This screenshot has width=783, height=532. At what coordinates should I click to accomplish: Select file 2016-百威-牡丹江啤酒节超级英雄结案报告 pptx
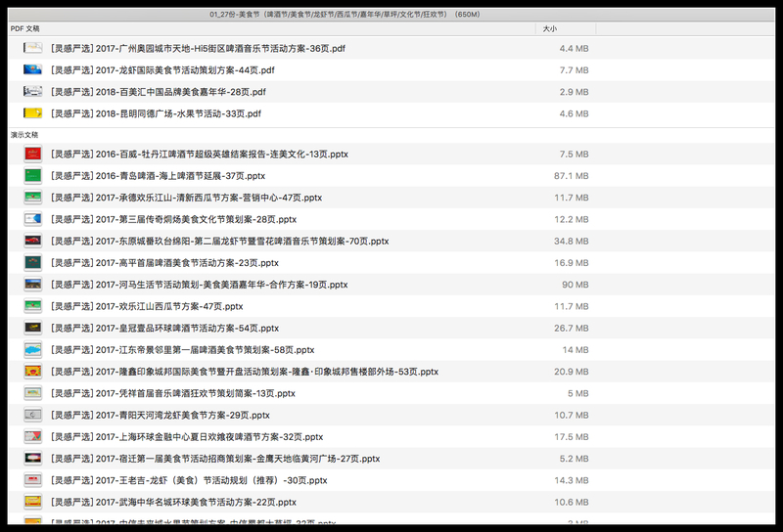coord(200,155)
